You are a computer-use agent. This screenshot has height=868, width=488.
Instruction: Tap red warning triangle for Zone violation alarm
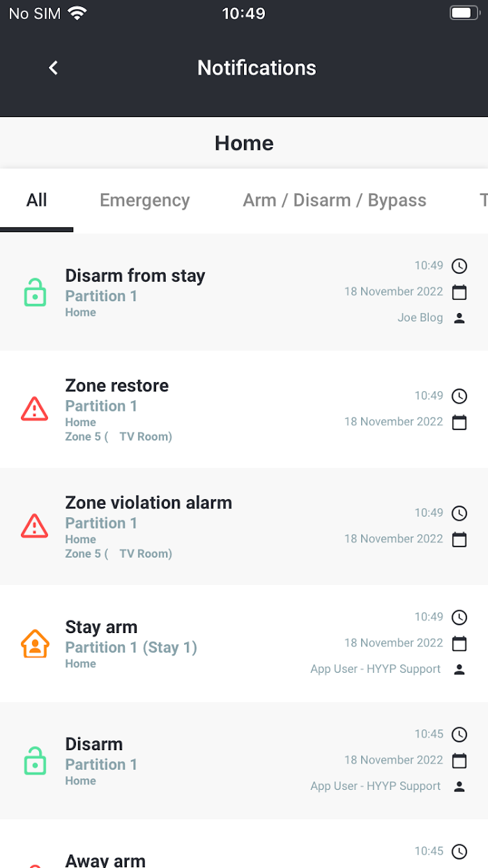35,526
